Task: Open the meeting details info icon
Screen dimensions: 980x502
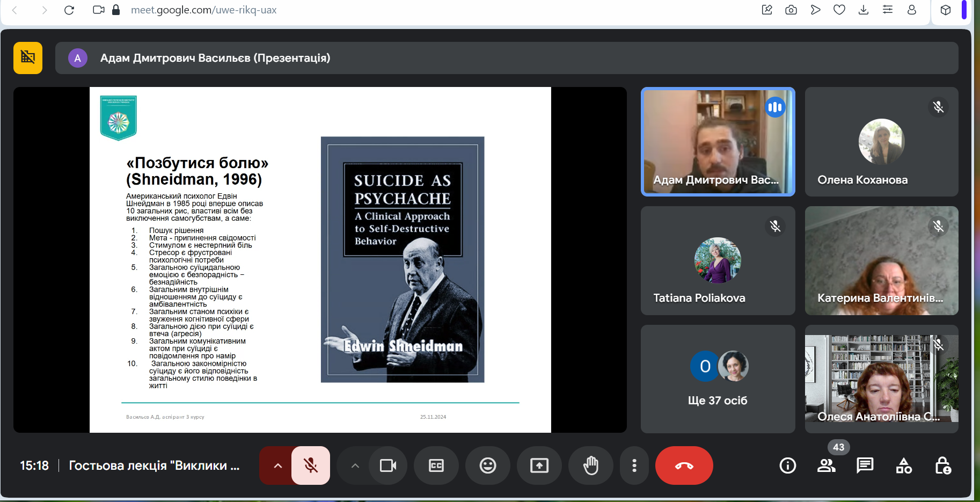Action: 787,465
